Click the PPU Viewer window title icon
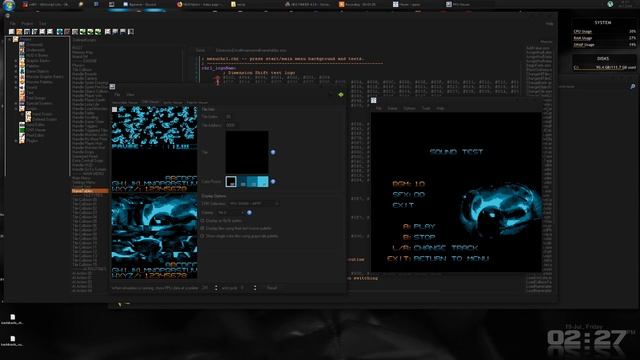Image resolution: width=640 pixels, height=360 pixels. 112,87
